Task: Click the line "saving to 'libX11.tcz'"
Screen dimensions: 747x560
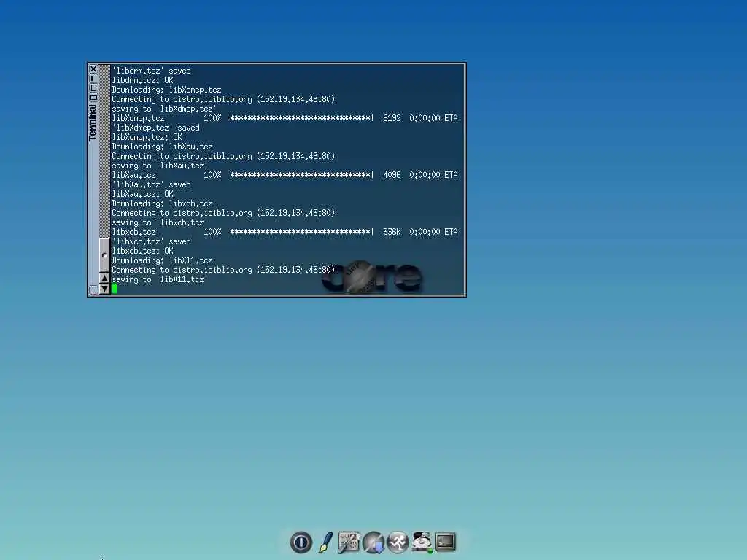Action: (x=160, y=279)
